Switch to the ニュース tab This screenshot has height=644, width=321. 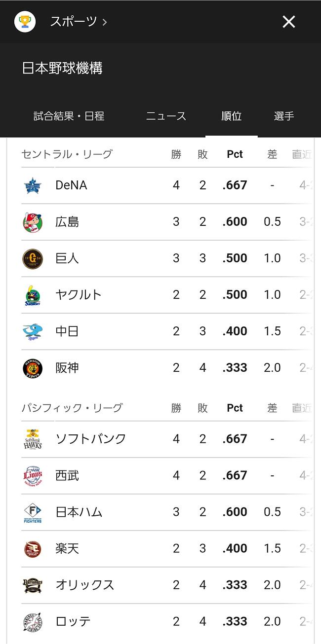point(166,116)
